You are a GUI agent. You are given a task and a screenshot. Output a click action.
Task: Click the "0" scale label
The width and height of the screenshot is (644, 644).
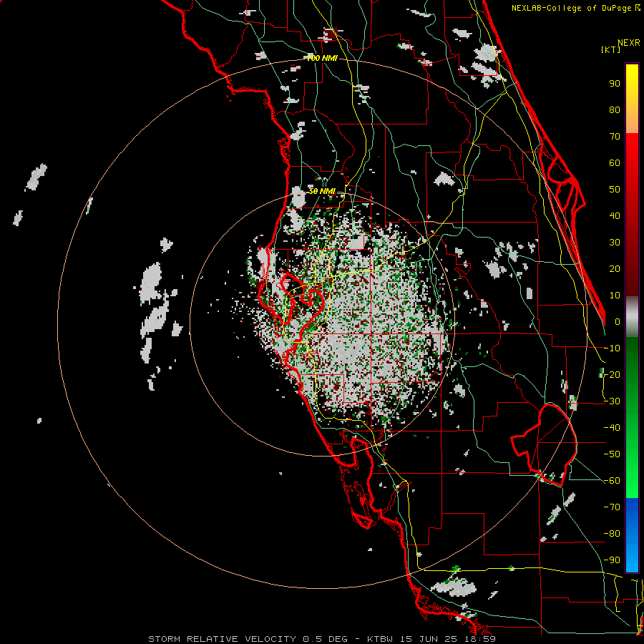[618, 321]
